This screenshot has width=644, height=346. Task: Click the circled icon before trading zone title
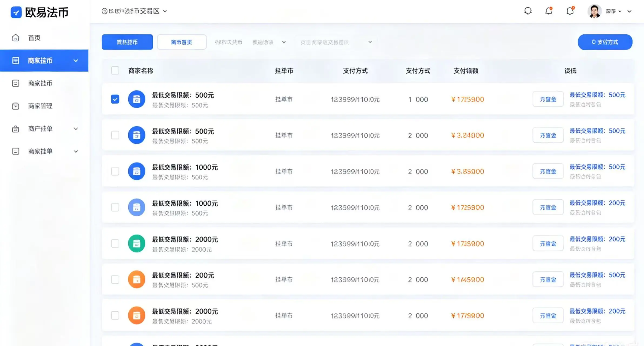click(104, 11)
